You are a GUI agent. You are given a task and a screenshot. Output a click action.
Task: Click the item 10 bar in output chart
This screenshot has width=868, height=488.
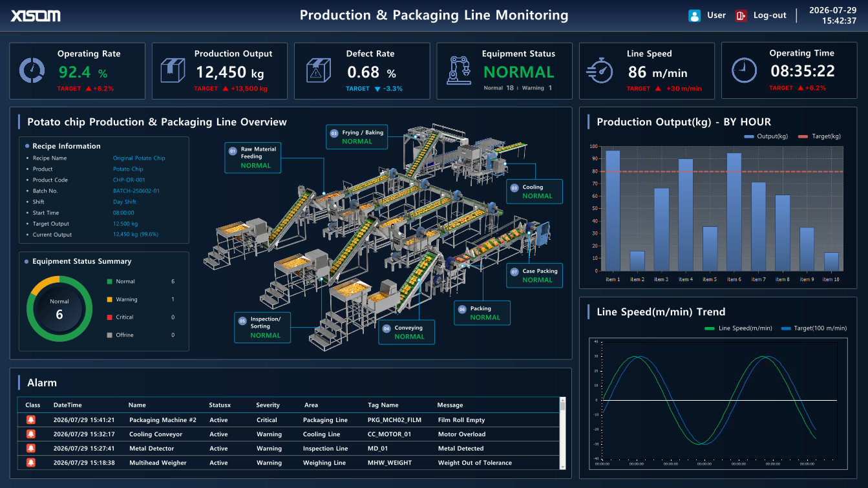click(831, 262)
